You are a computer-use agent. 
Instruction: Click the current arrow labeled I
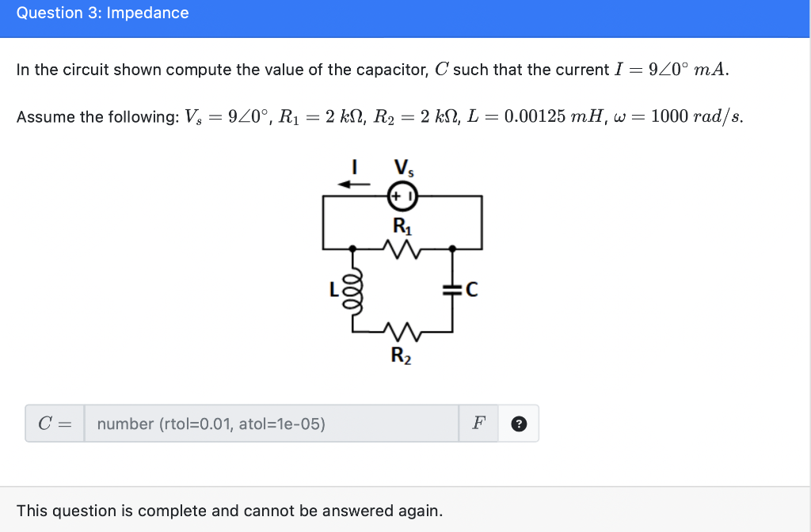pos(355,184)
